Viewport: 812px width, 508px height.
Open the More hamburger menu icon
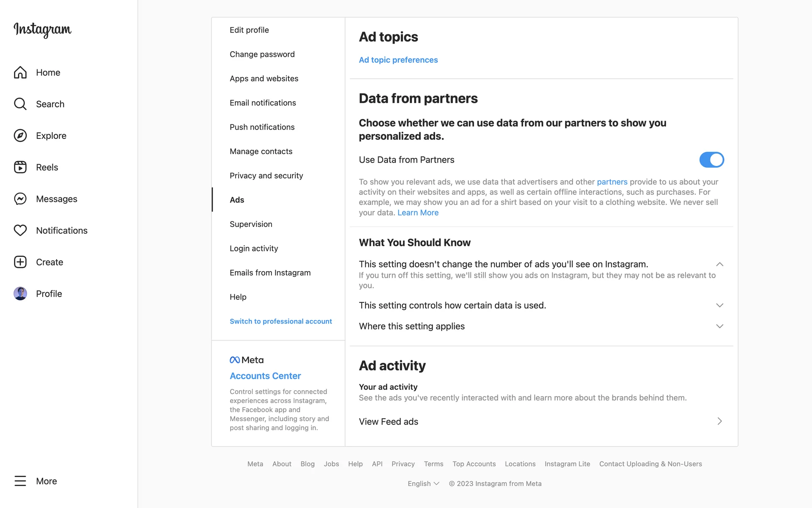coord(20,481)
